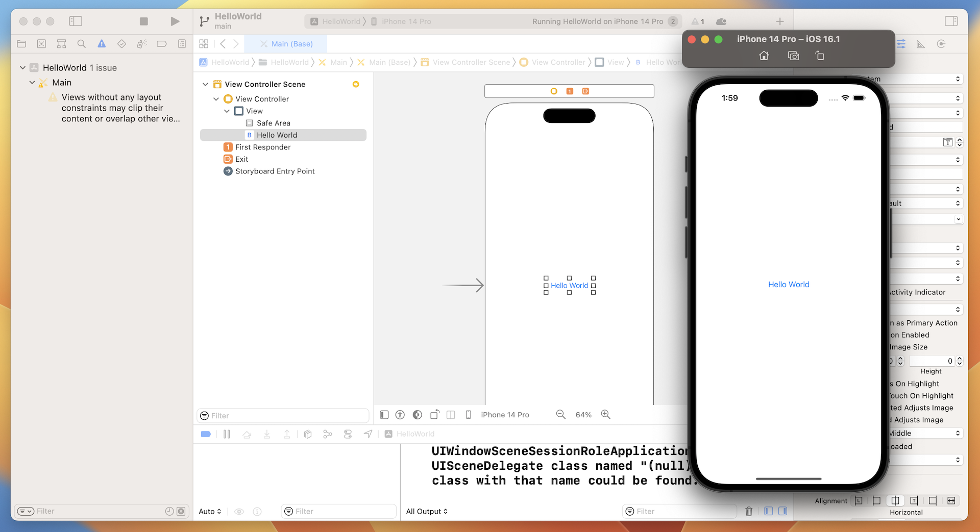
Task: Open the test navigator checkmark icon
Action: [x=121, y=44]
